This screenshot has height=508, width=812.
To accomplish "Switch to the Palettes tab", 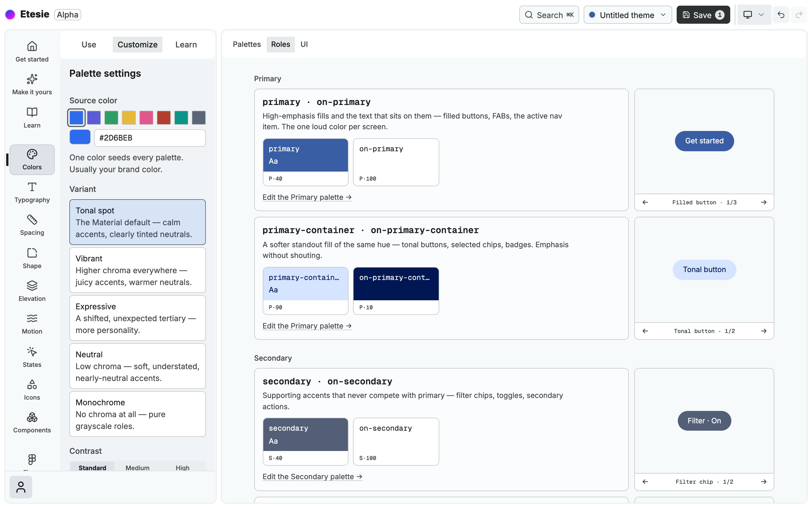I will (x=247, y=44).
